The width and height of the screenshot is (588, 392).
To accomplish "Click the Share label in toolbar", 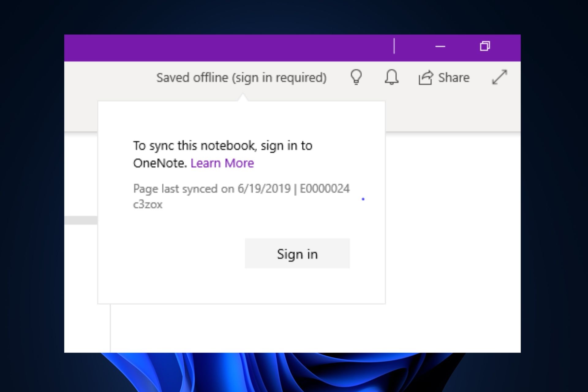I will (454, 77).
